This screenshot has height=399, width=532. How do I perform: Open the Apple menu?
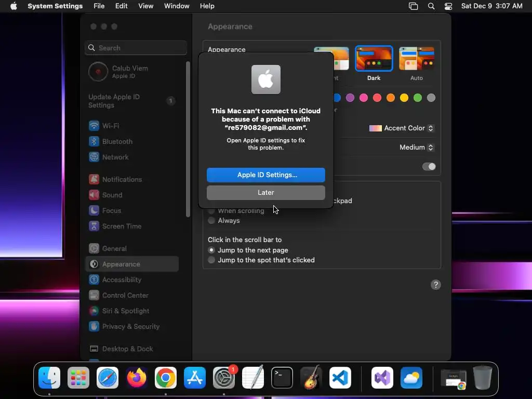[14, 6]
